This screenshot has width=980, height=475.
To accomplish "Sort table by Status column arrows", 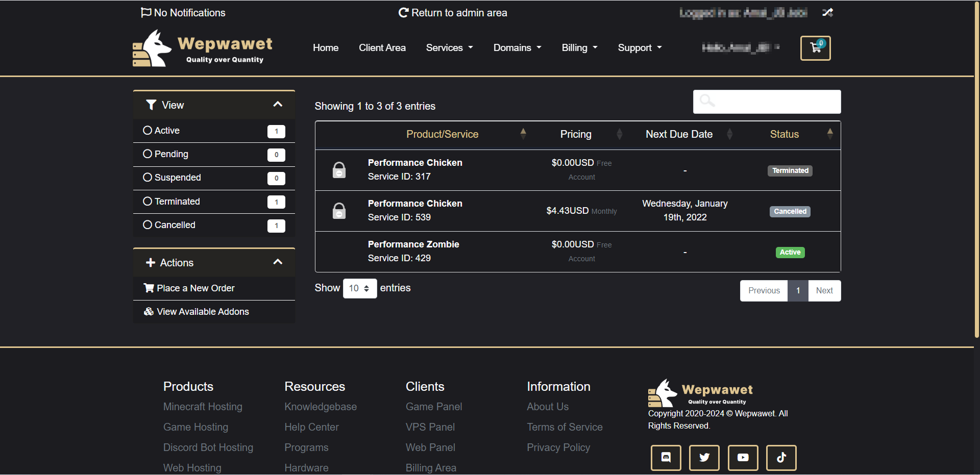I will pos(830,134).
